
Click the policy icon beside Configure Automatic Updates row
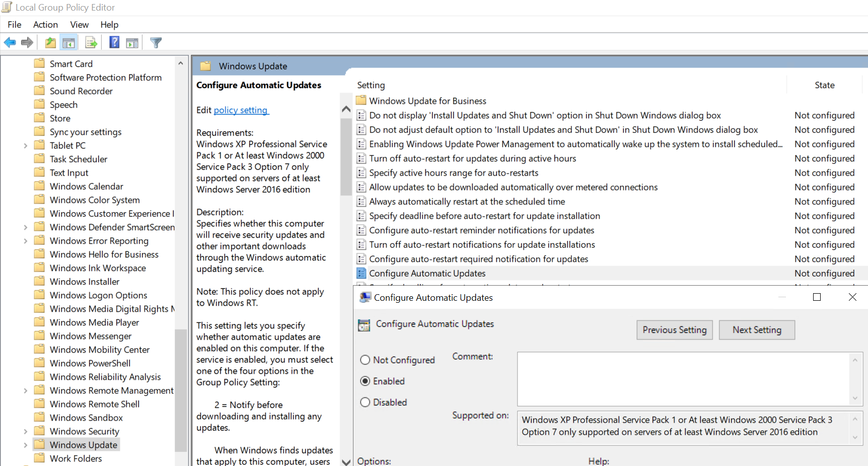pos(361,273)
